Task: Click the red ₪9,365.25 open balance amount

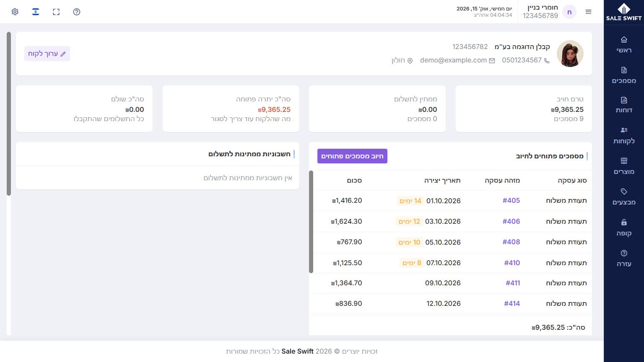Action: [274, 110]
